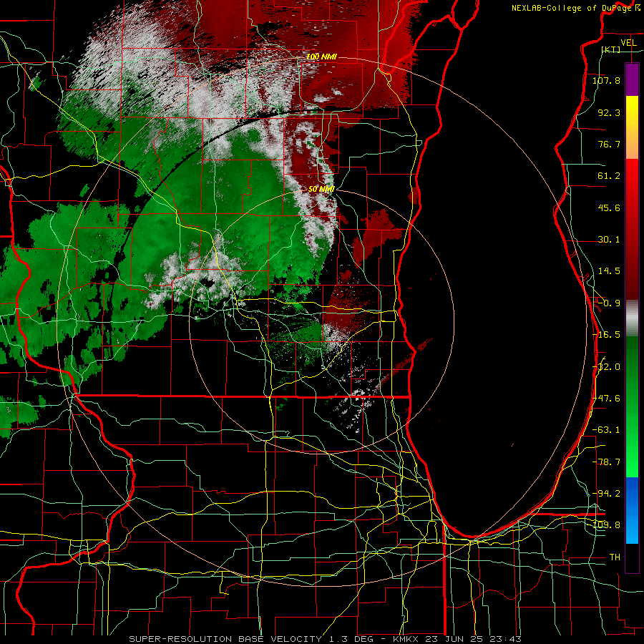This screenshot has width=644, height=644.
Task: Select the -94.2 legend value
Action: tap(606, 493)
